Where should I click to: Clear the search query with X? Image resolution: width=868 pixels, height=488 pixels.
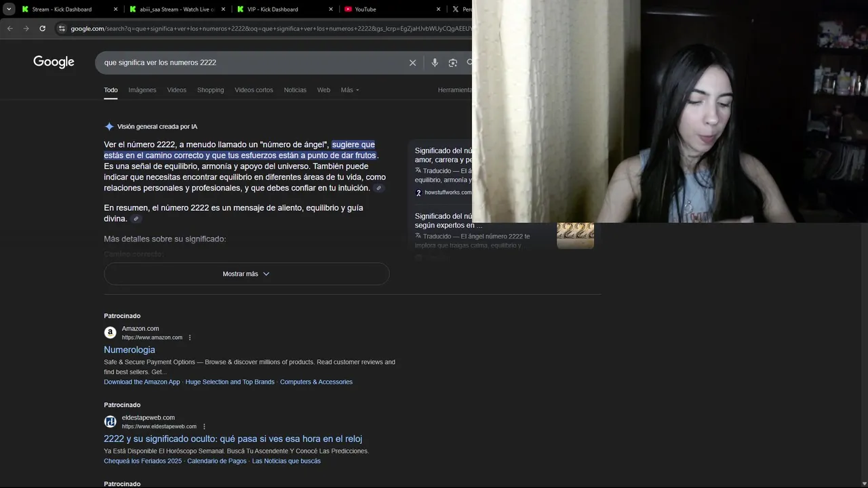tap(412, 62)
